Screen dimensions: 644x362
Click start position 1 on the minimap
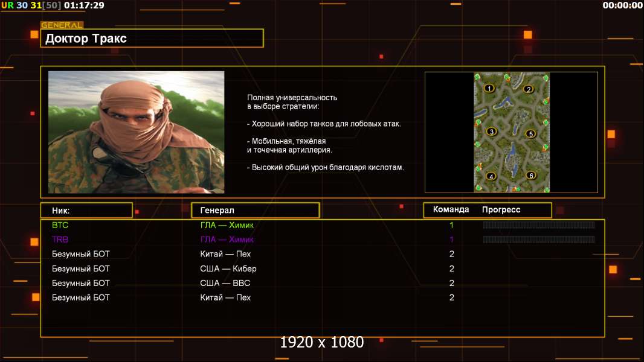tap(489, 88)
